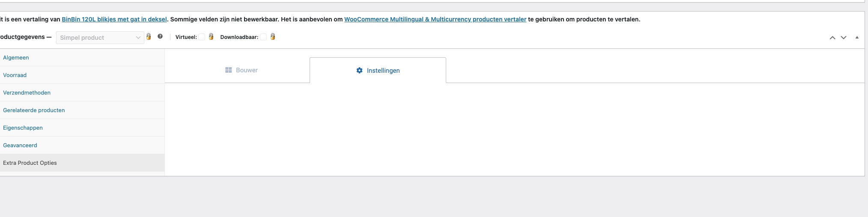Click the lock icon next to Virtueel
This screenshot has height=217, width=868.
[211, 37]
